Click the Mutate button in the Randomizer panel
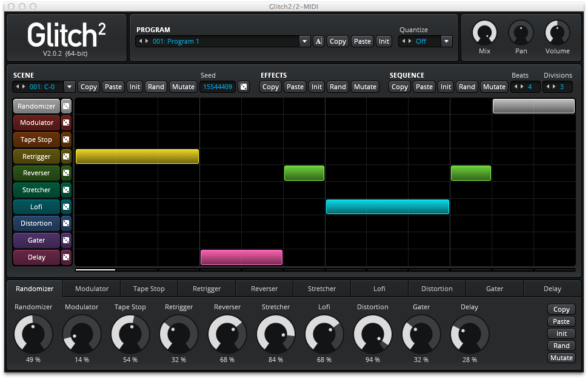 click(x=561, y=358)
